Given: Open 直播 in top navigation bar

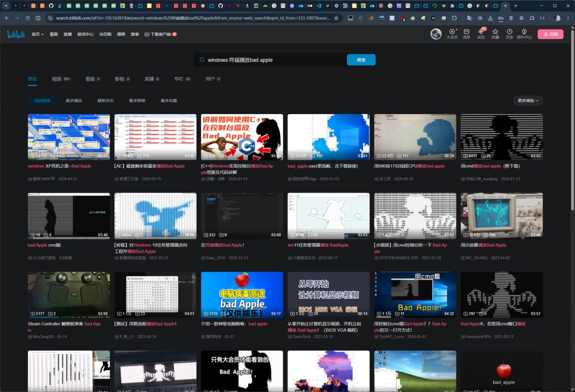Looking at the screenshot, I should pos(67,34).
